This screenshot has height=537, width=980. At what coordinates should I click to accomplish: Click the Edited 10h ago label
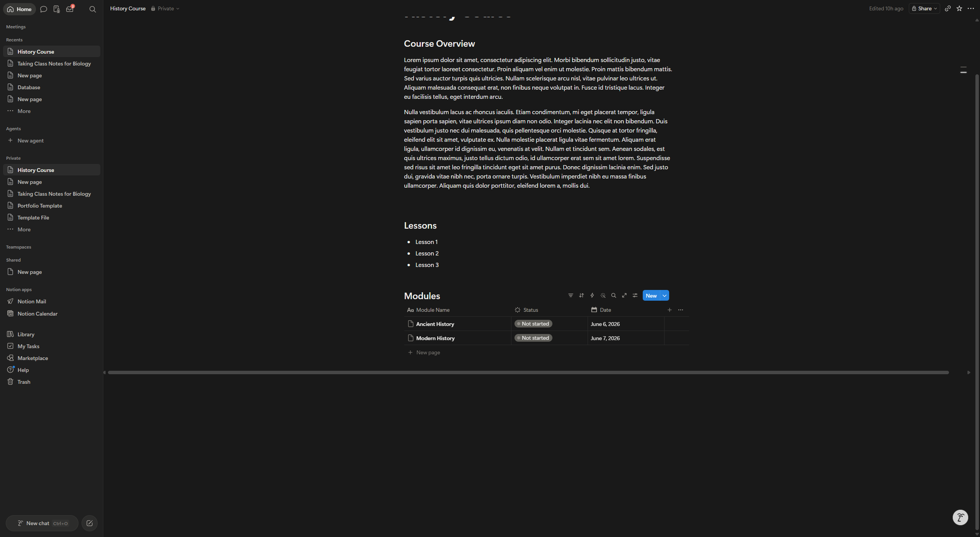point(886,8)
